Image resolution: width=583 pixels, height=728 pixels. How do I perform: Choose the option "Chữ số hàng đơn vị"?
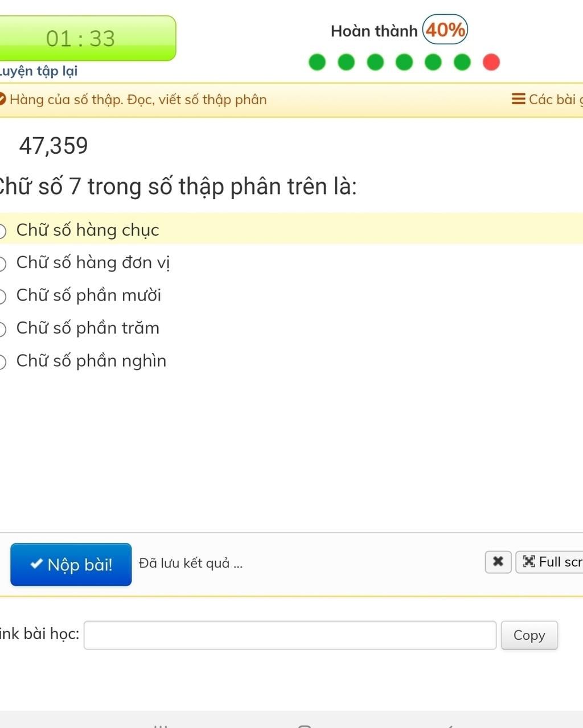85,262
